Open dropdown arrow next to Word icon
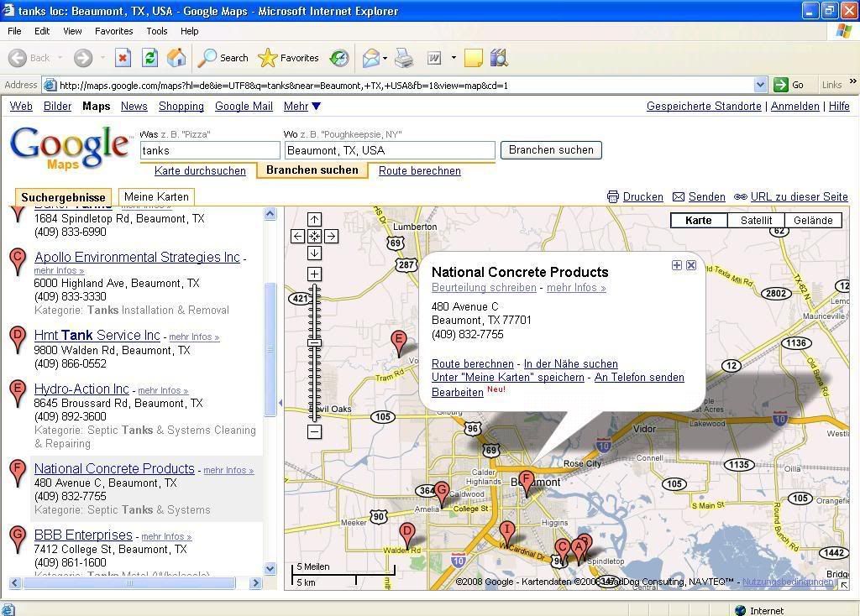 coord(454,58)
